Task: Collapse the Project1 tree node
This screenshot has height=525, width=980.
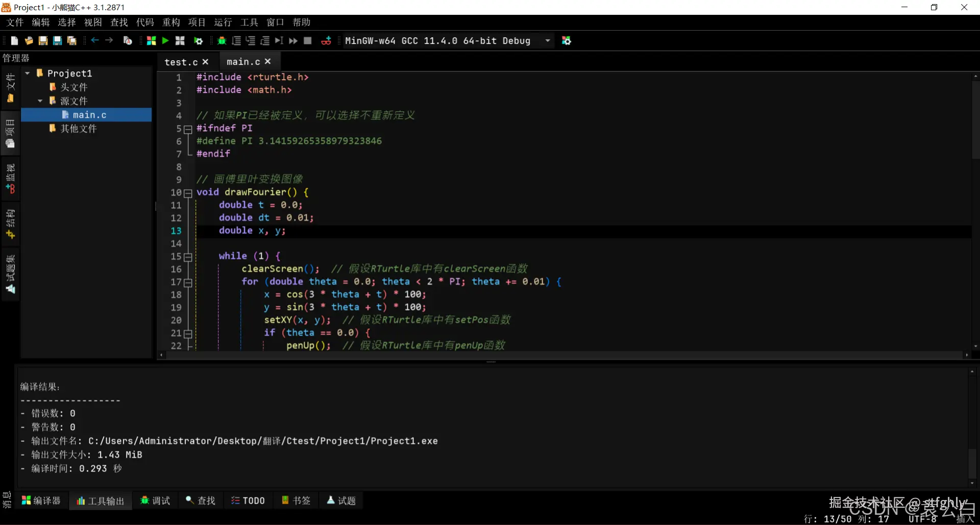Action: 28,73
